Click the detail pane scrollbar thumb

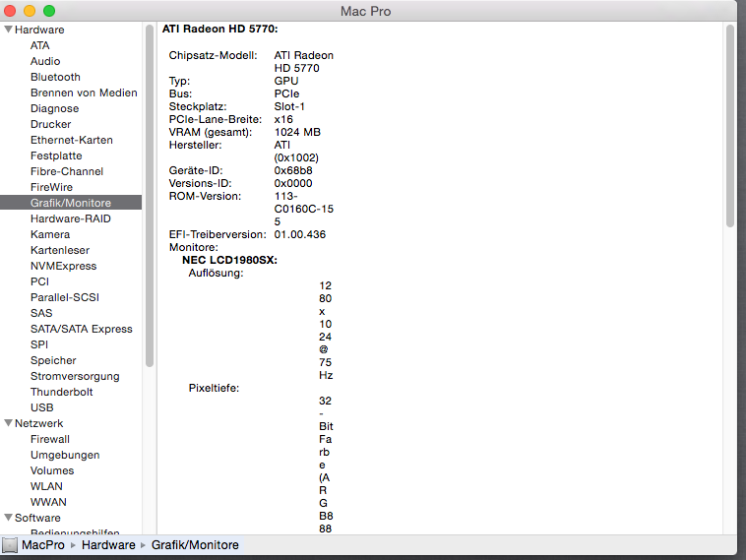point(730,126)
